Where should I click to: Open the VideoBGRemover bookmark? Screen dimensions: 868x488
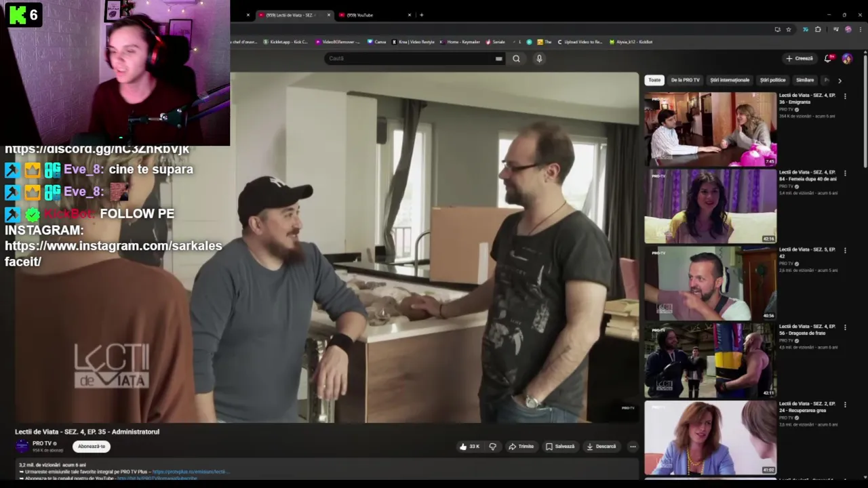338,42
